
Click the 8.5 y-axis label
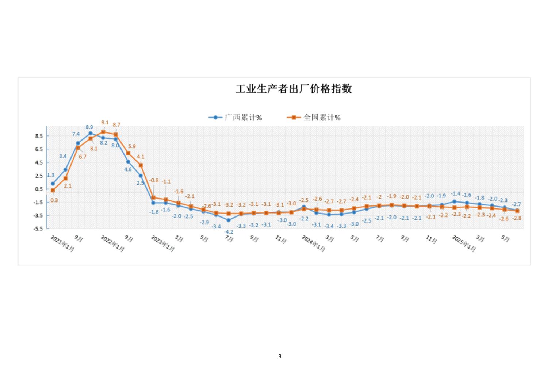39,136
